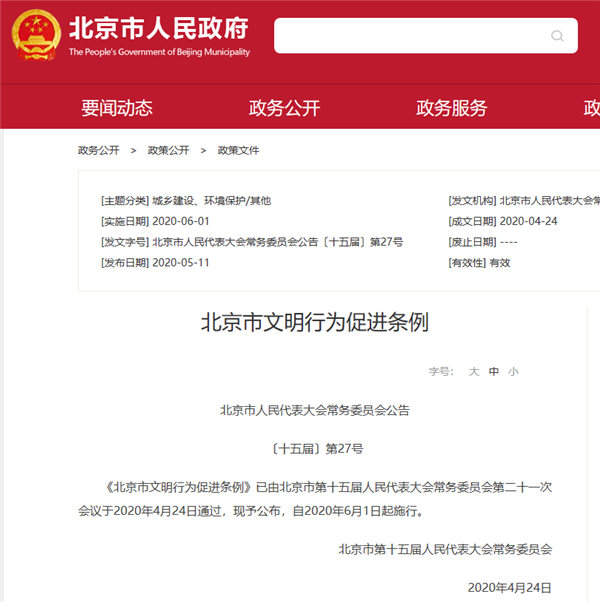Click the 成文日期 value 2020-04-24
Viewport: 600px width, 602px height.
(528, 221)
